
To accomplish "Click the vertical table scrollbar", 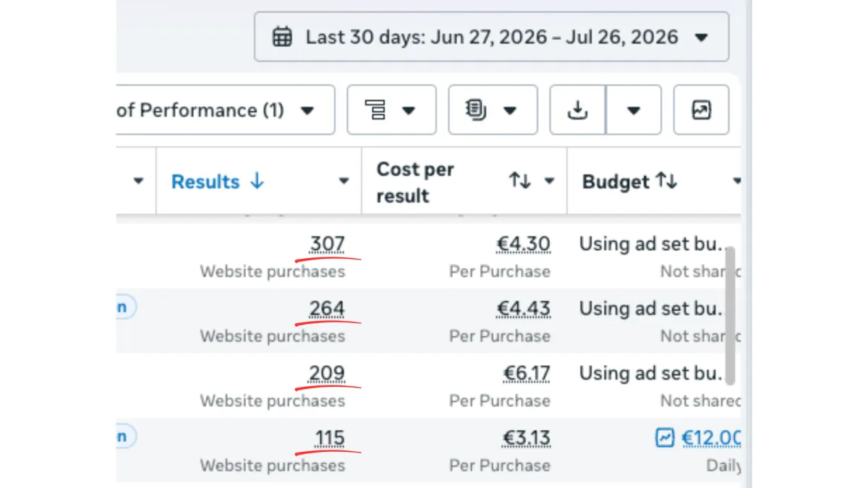I will coord(730,315).
